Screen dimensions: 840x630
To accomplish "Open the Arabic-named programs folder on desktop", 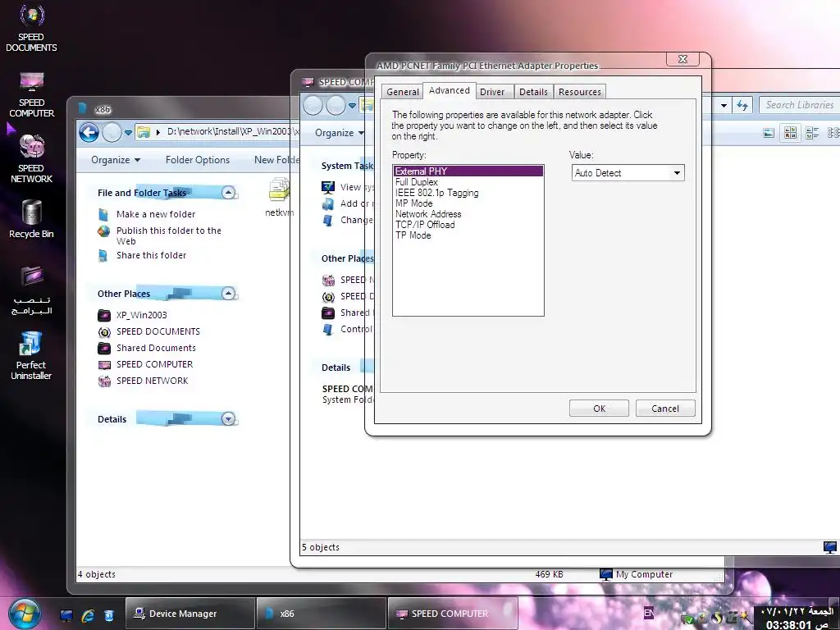I will [x=32, y=290].
